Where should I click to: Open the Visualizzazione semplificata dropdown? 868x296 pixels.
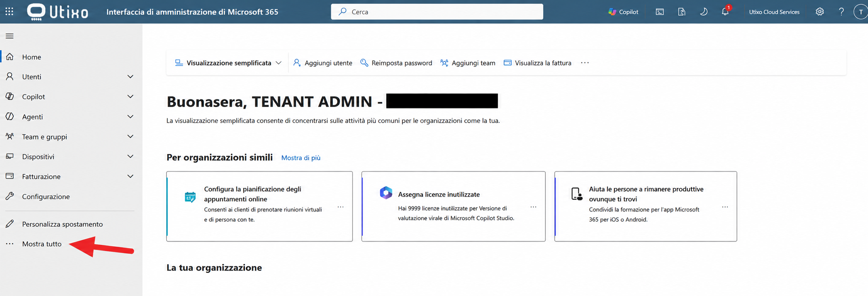tap(228, 63)
